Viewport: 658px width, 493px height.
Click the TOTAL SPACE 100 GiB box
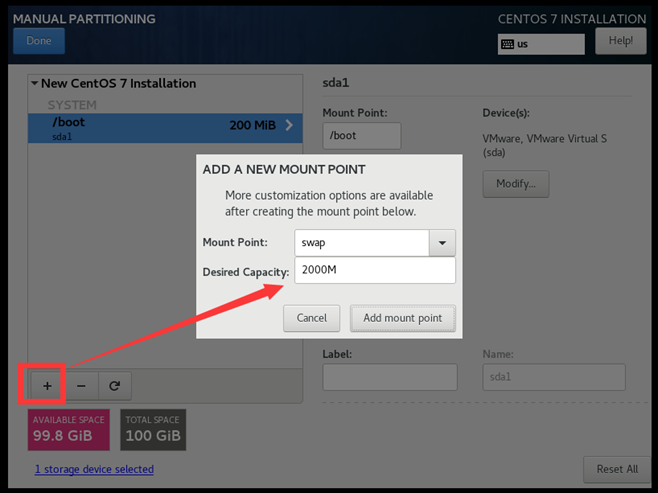pyautogui.click(x=153, y=430)
